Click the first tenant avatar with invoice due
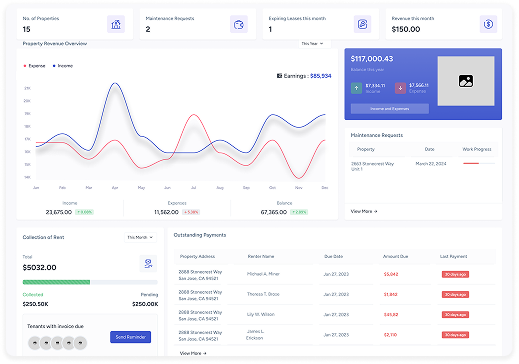Image resolution: width=519 pixels, height=364 pixels. [34, 343]
